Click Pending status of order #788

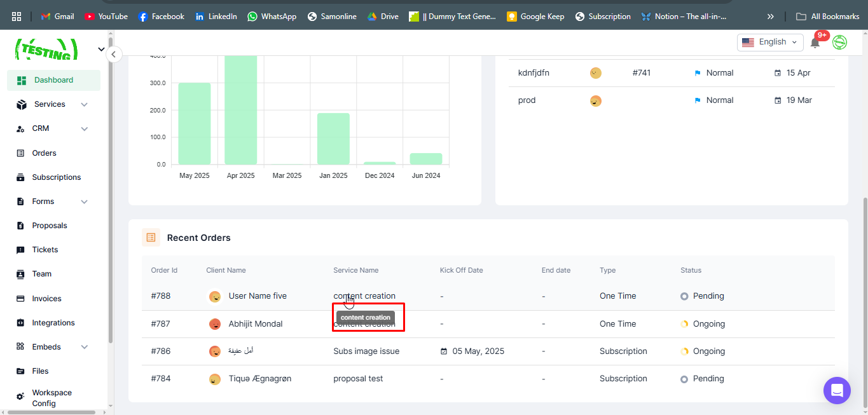(x=703, y=296)
